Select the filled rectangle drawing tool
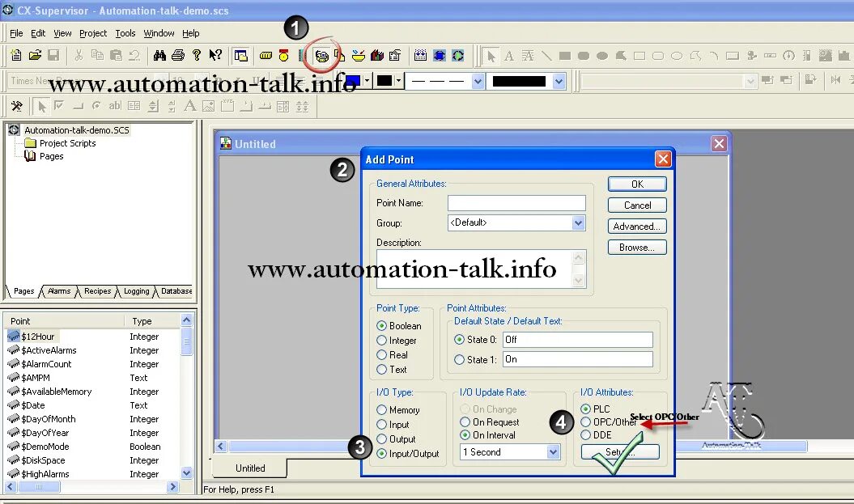Image resolution: width=854 pixels, height=504 pixels. [565, 56]
